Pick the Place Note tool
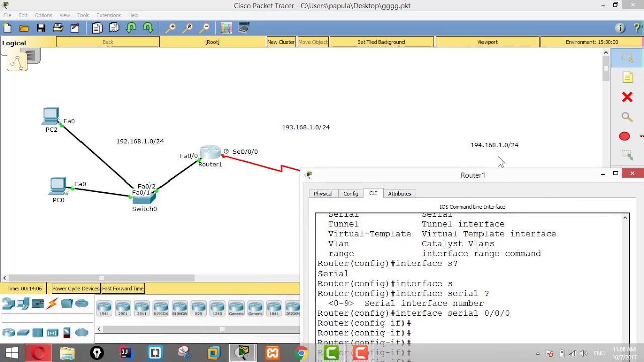The image size is (644, 362). [x=627, y=78]
